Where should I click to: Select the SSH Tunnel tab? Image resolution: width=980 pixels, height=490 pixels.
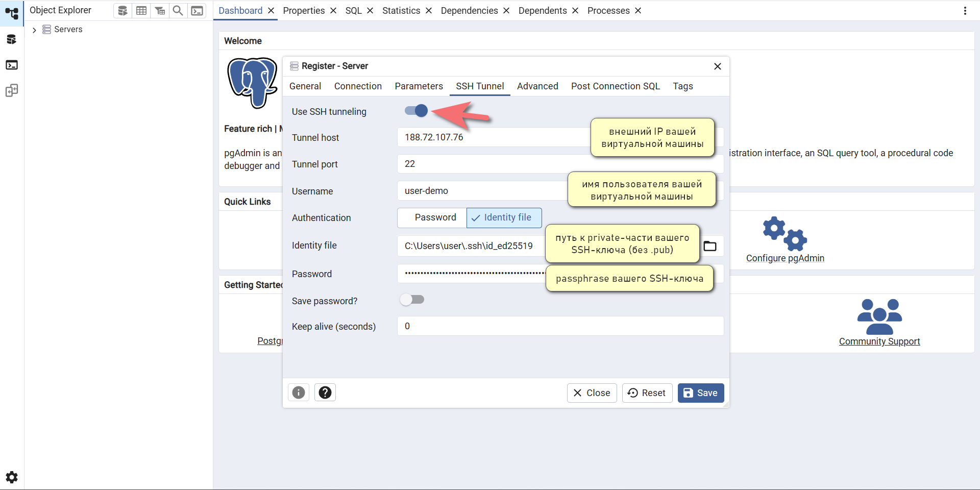[480, 86]
